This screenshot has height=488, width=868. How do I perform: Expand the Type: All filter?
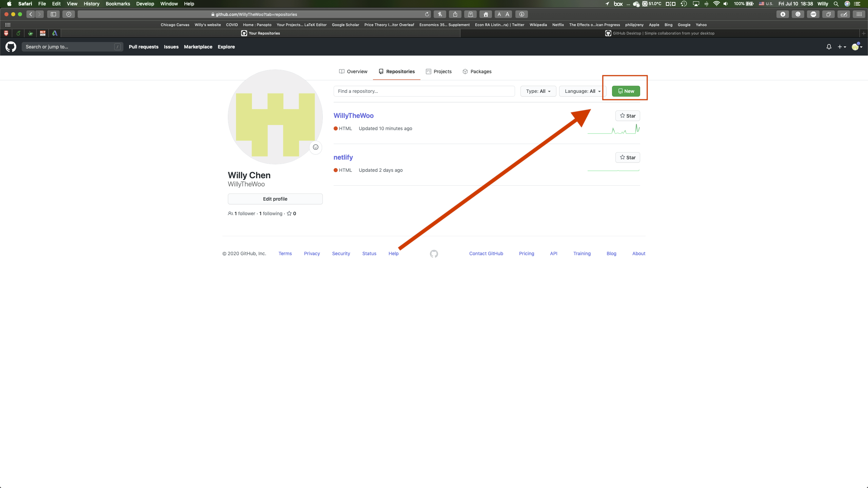point(538,91)
